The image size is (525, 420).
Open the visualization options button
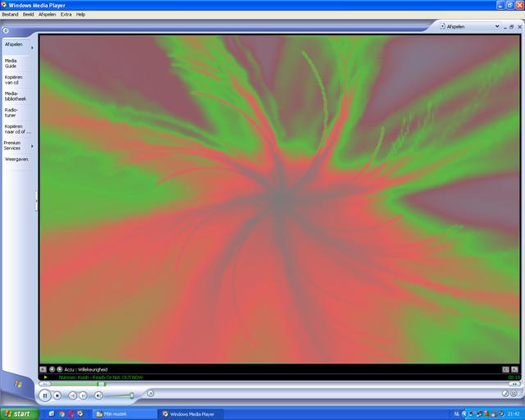click(x=43, y=369)
